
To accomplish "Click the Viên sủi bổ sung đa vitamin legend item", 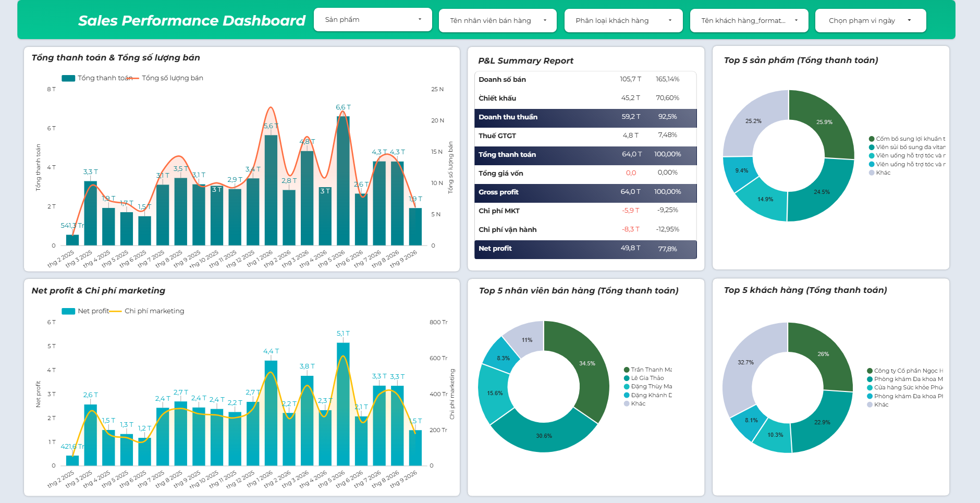I will pos(906,147).
